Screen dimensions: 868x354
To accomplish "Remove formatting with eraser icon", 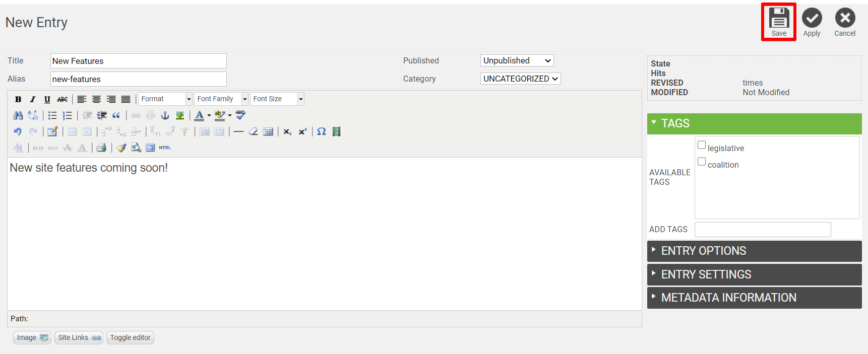I will [253, 131].
